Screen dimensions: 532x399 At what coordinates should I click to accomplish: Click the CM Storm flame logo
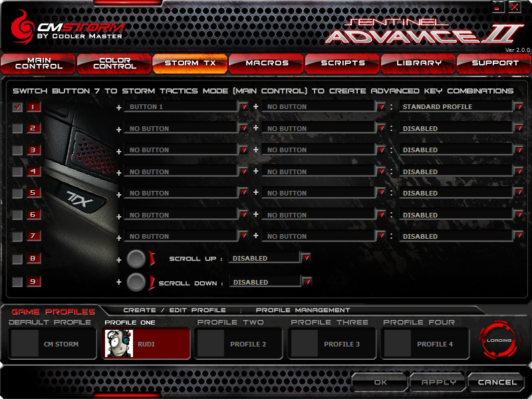click(x=23, y=27)
